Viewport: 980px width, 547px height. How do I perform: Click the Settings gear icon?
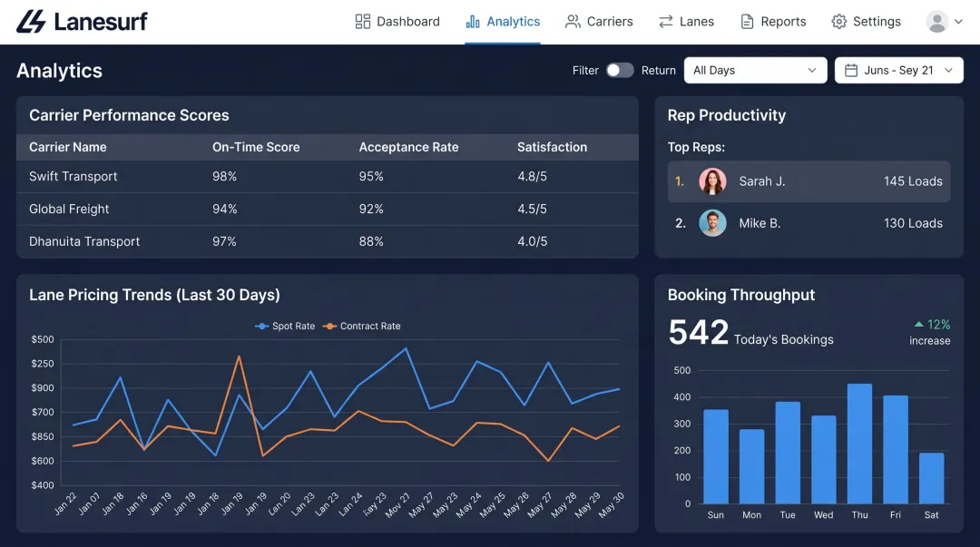[838, 22]
